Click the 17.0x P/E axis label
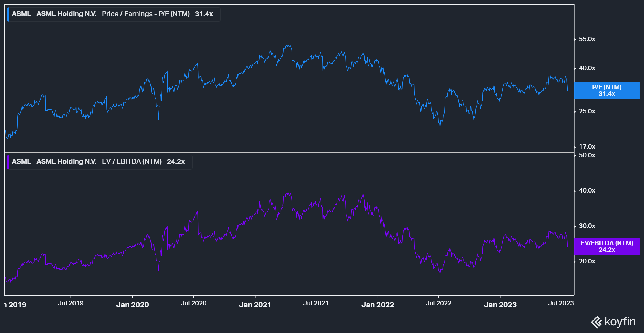The image size is (644, 333). point(587,147)
